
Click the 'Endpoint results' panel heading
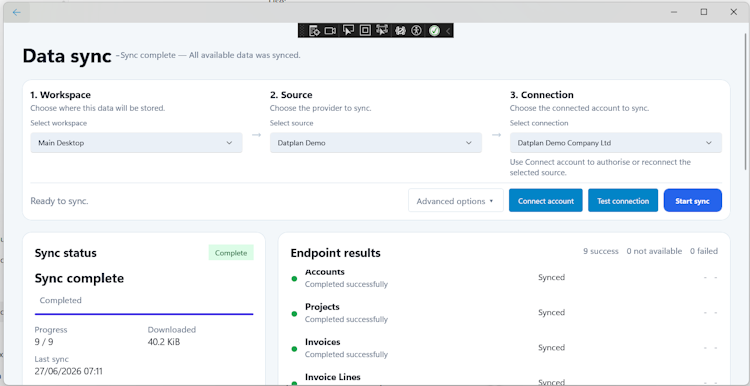[x=336, y=253]
